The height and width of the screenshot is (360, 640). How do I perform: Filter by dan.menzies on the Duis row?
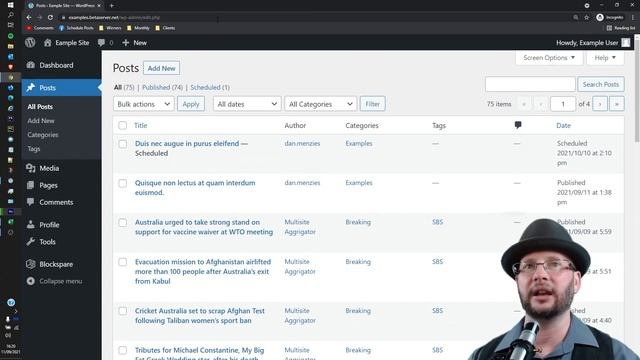302,144
